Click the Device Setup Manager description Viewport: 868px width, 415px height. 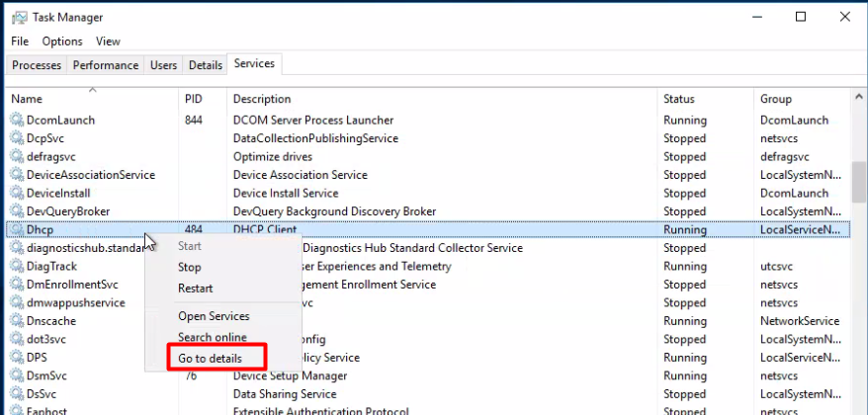click(290, 375)
